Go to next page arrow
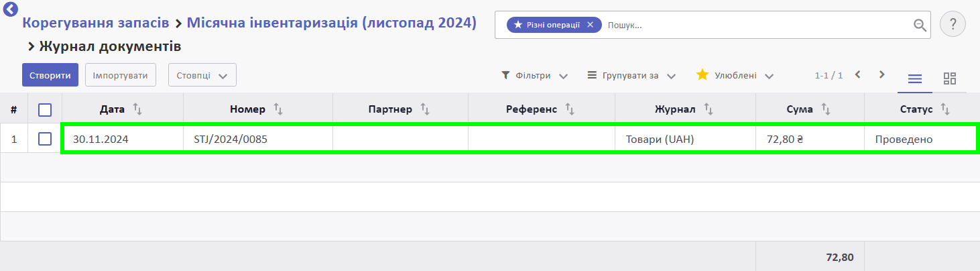The image size is (980, 271). [882, 74]
